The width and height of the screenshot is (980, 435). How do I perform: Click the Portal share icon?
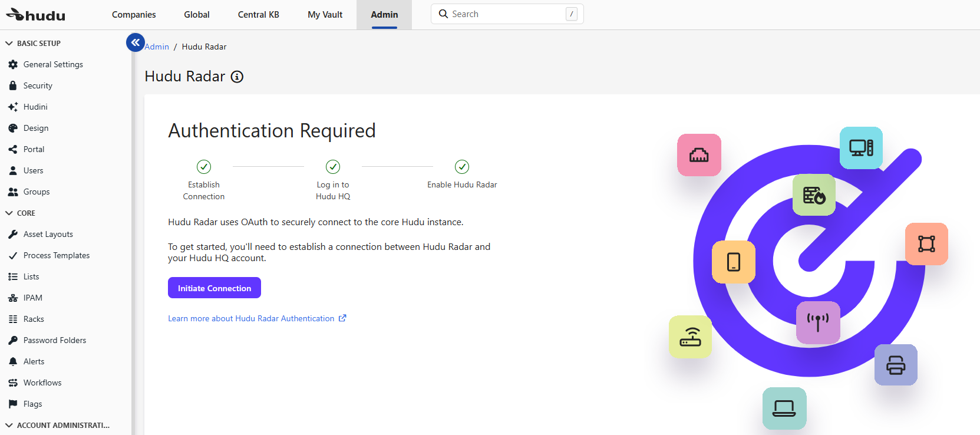point(13,149)
